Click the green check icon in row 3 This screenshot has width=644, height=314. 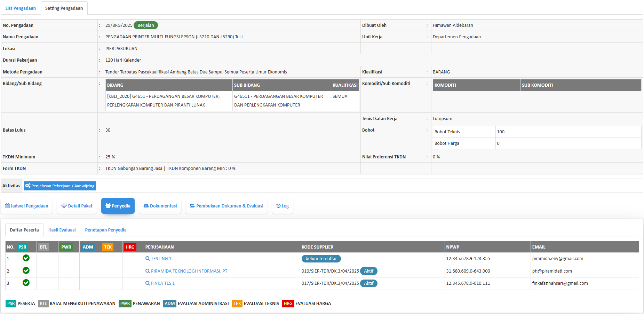(x=26, y=283)
